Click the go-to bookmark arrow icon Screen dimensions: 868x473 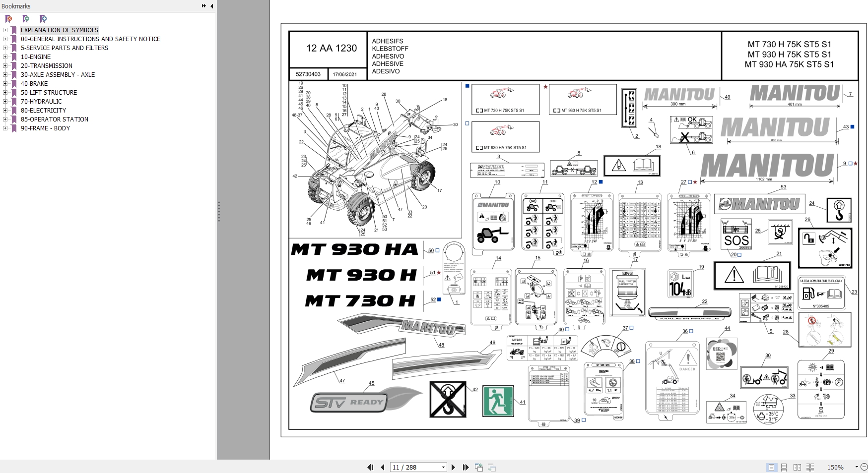(x=43, y=19)
